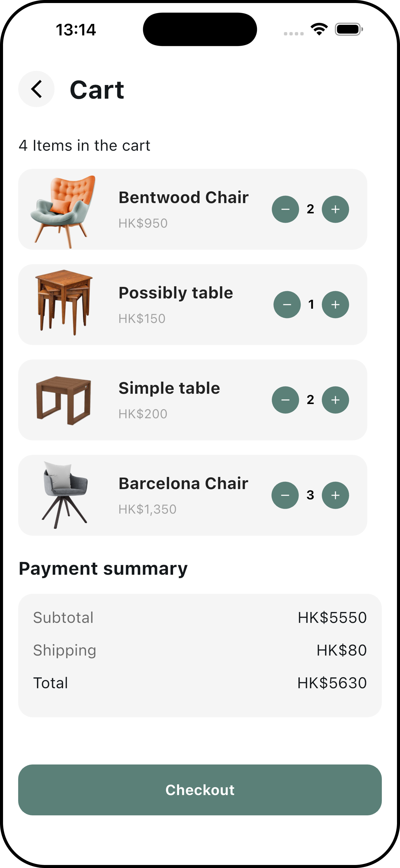Tap the Barcelona Chair name

[x=183, y=484]
